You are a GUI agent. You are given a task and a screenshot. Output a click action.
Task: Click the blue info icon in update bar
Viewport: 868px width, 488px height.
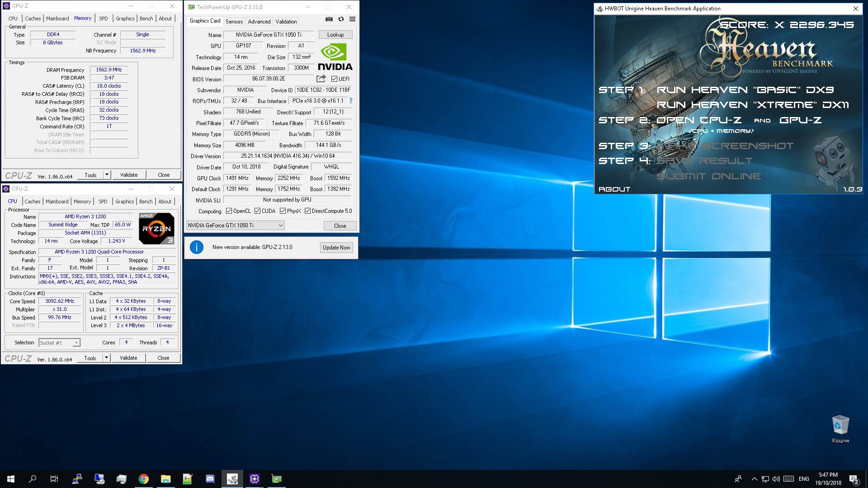point(197,247)
